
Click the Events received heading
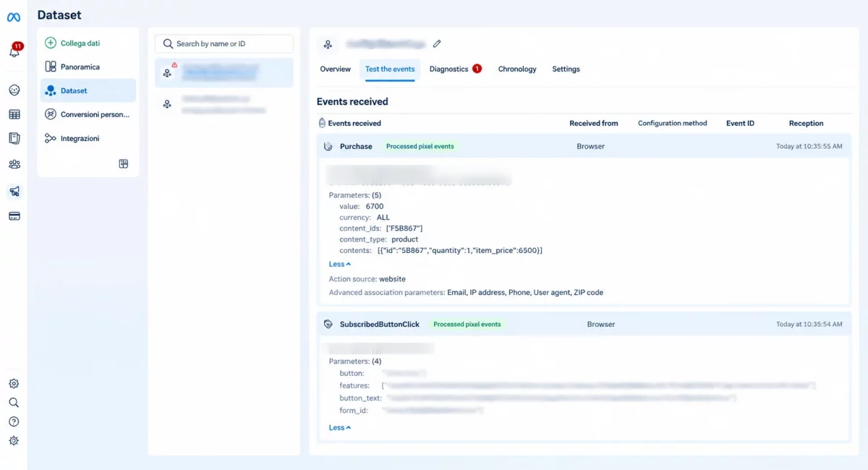pos(352,101)
